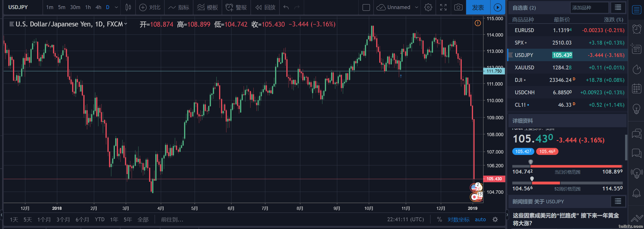The width and height of the screenshot is (644, 229).
Task: Open the calendar sidebar icon
Action: [x=636, y=89]
